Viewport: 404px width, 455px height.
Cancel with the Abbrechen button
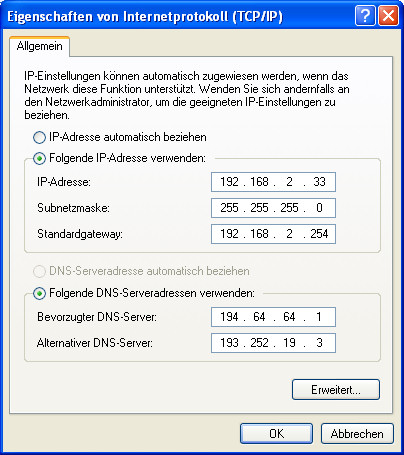coord(357,433)
